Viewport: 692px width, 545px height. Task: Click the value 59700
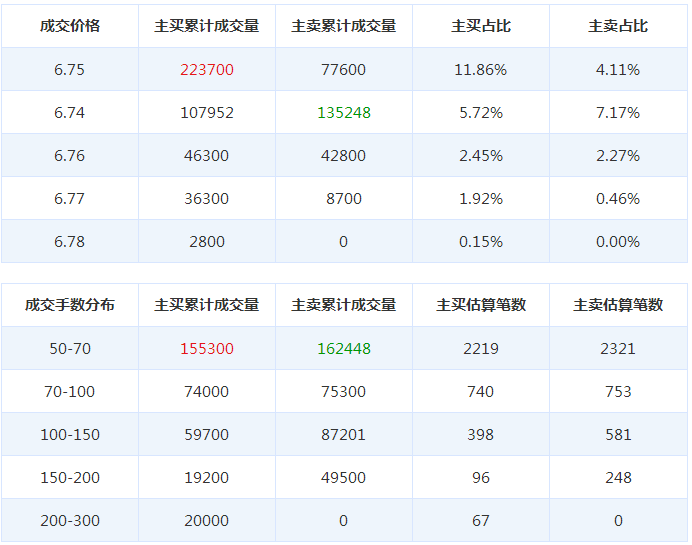tap(207, 435)
